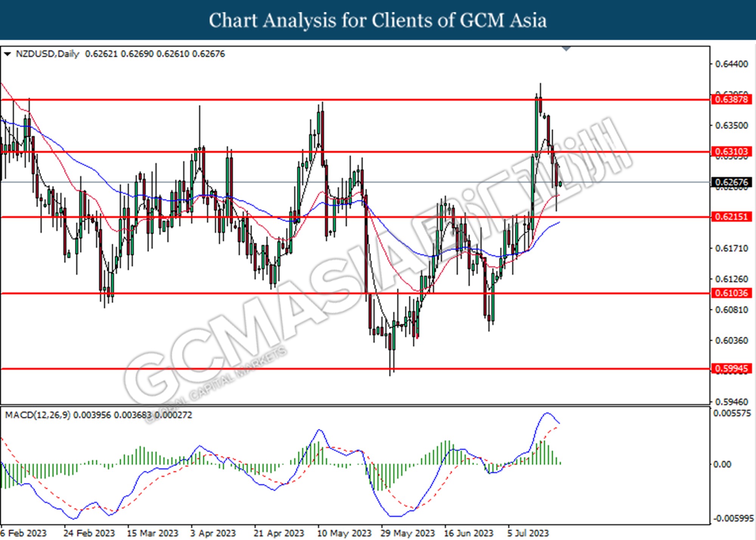Screen dimensions: 756x540
Task: Select the latest candlestick at the right edge
Action: click(x=560, y=184)
